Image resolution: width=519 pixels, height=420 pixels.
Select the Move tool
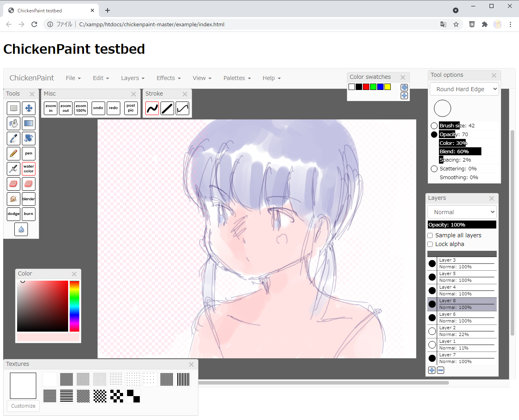pos(29,108)
